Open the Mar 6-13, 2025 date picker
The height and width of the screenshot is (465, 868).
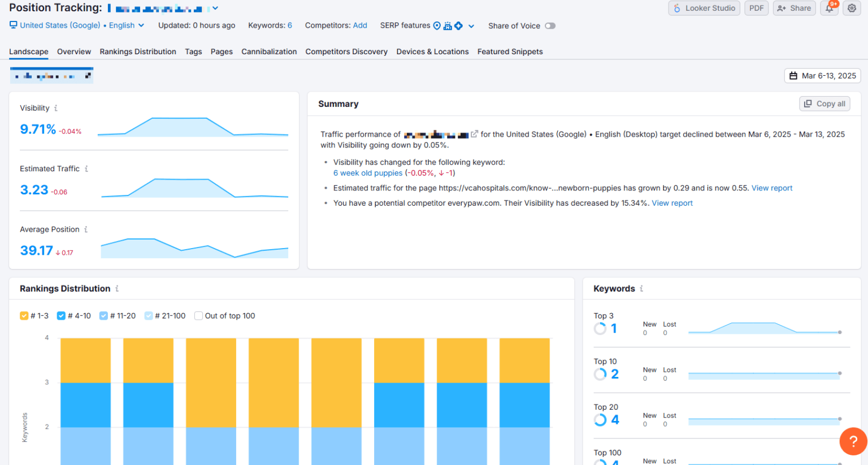[822, 76]
